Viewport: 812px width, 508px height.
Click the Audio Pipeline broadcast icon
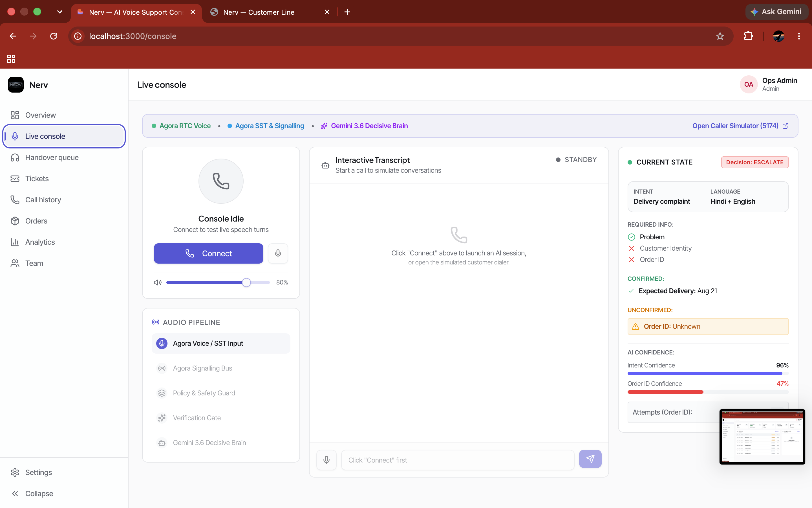pyautogui.click(x=156, y=322)
